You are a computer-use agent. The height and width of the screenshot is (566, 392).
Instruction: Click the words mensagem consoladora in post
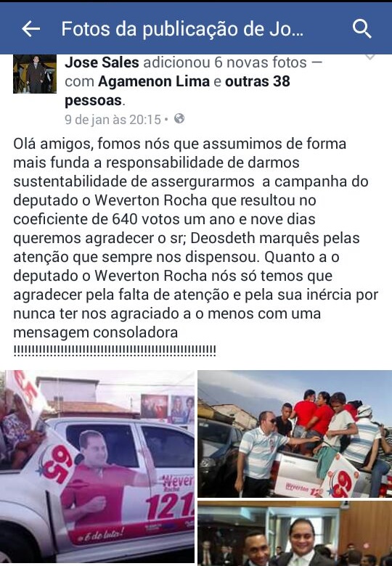click(x=96, y=332)
